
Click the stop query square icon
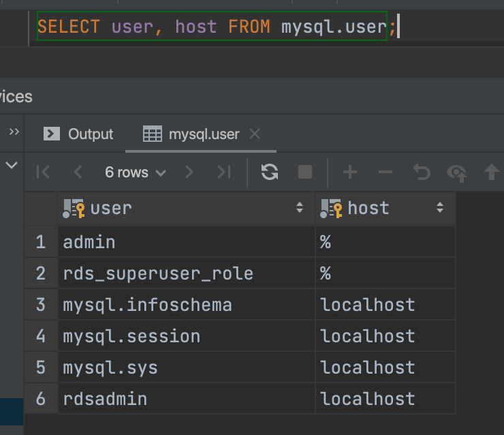(305, 172)
